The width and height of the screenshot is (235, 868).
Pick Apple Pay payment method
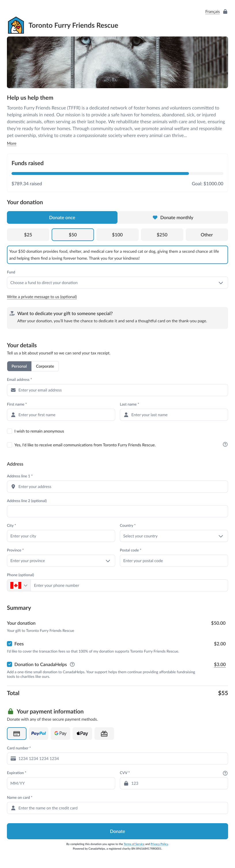click(x=82, y=734)
